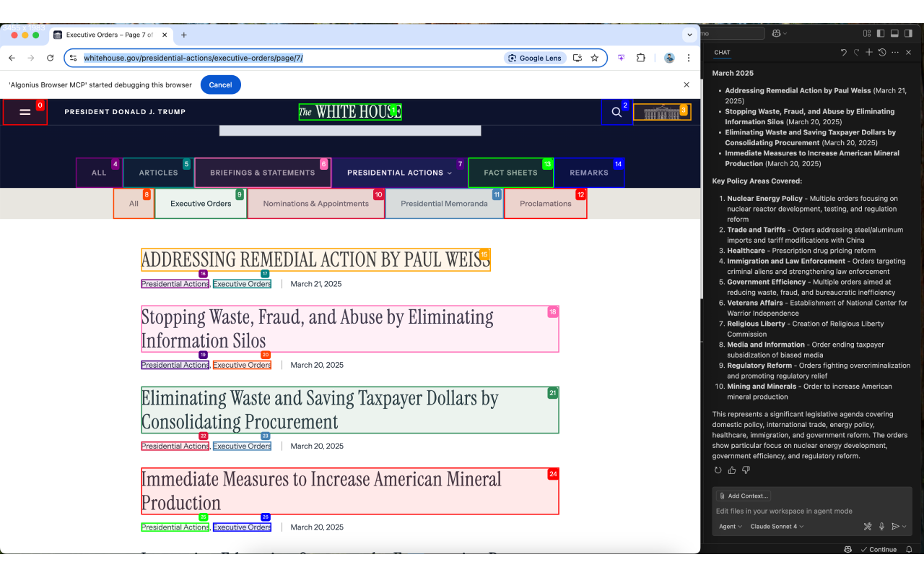Click the Chrome address bar URL
Screen dimensions: 924x578
[x=193, y=58]
